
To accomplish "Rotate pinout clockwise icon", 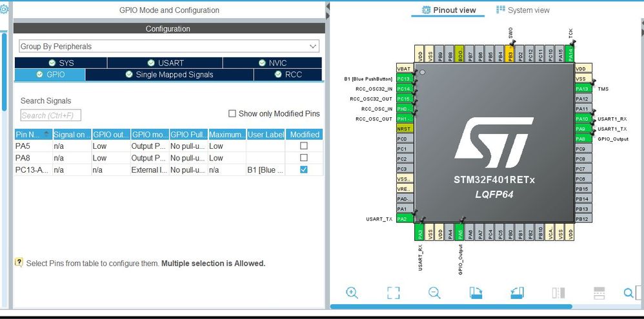I will tap(476, 293).
